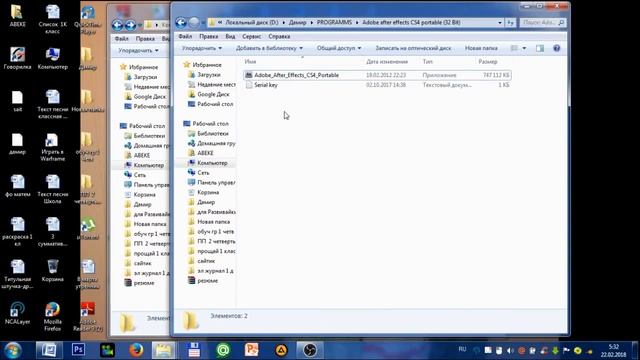Sort by Тип column header
The width and height of the screenshot is (640, 360).
point(427,62)
